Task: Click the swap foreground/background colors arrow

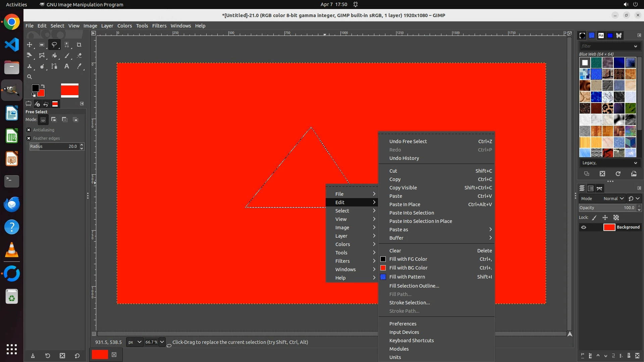Action: 43,86
